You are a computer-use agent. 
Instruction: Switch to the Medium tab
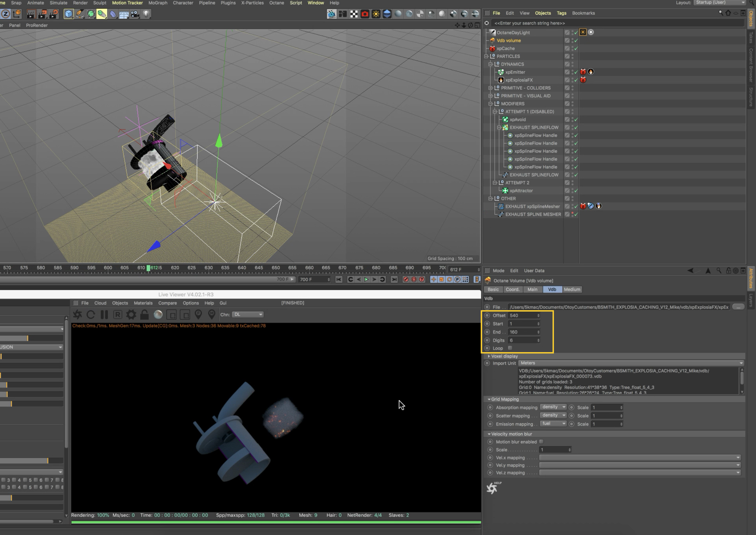coord(572,289)
